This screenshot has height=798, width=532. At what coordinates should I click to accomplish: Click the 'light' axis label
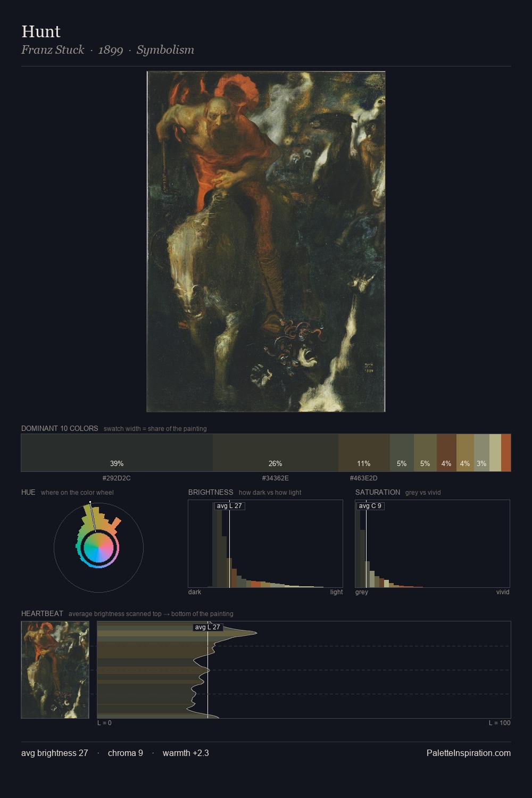coord(336,592)
